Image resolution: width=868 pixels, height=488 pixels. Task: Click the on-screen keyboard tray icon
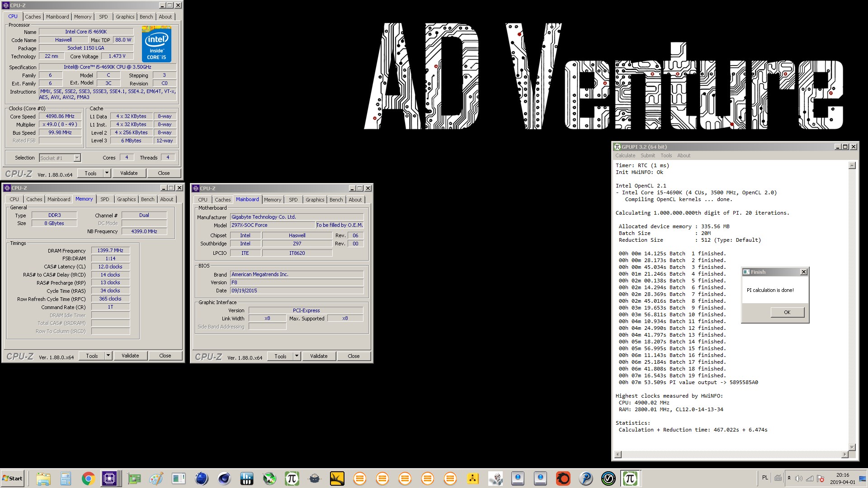point(778,478)
